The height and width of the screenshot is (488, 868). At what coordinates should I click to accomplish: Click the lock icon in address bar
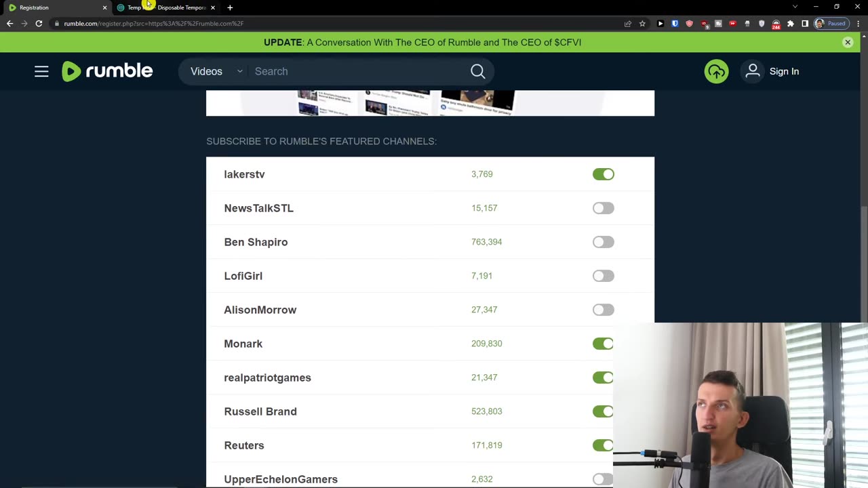[x=57, y=24]
